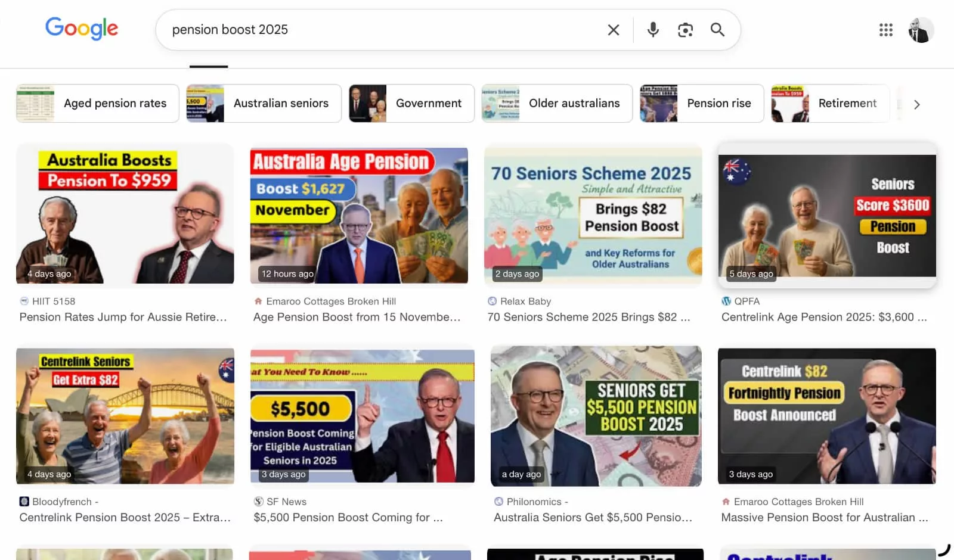Select the "Older australians" filter chip

[x=574, y=103]
